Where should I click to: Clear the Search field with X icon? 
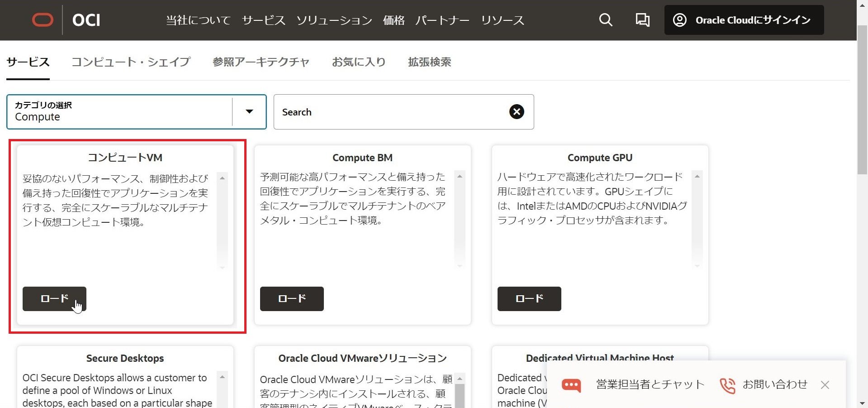tap(517, 112)
